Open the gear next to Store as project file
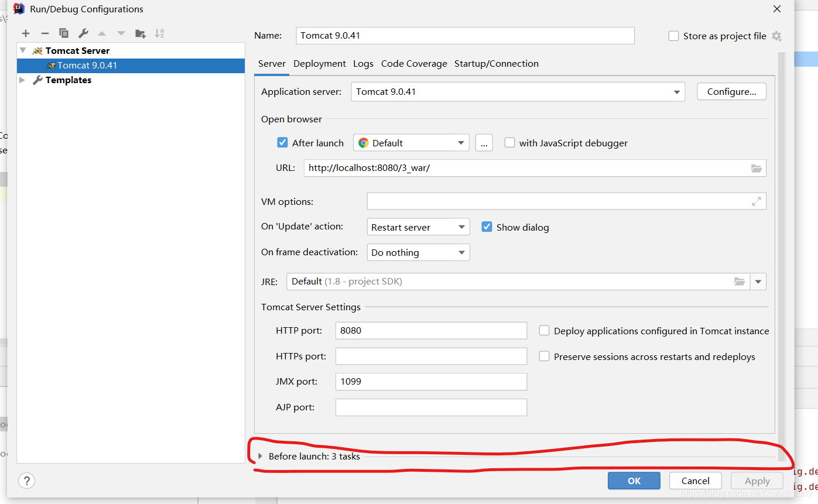This screenshot has height=504, width=818. [x=776, y=36]
